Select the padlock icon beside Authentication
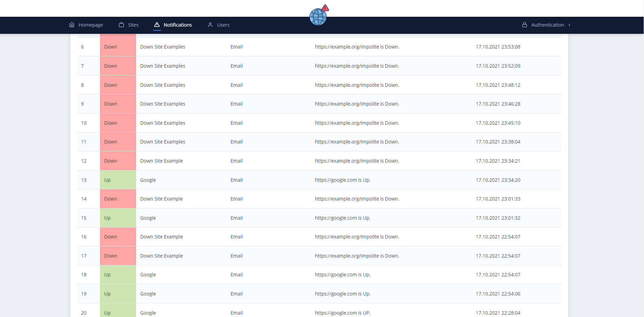 point(524,25)
